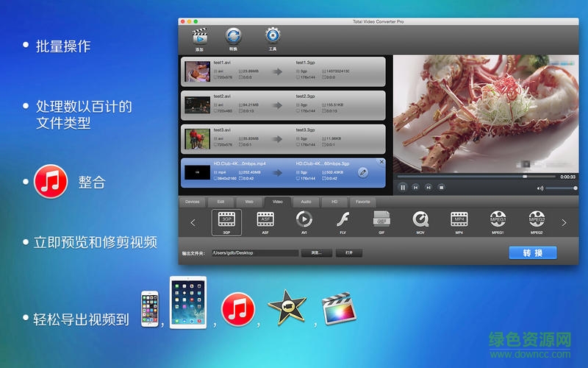The width and height of the screenshot is (588, 368).
Task: Select the 3GP output format icon
Action: [x=226, y=220]
